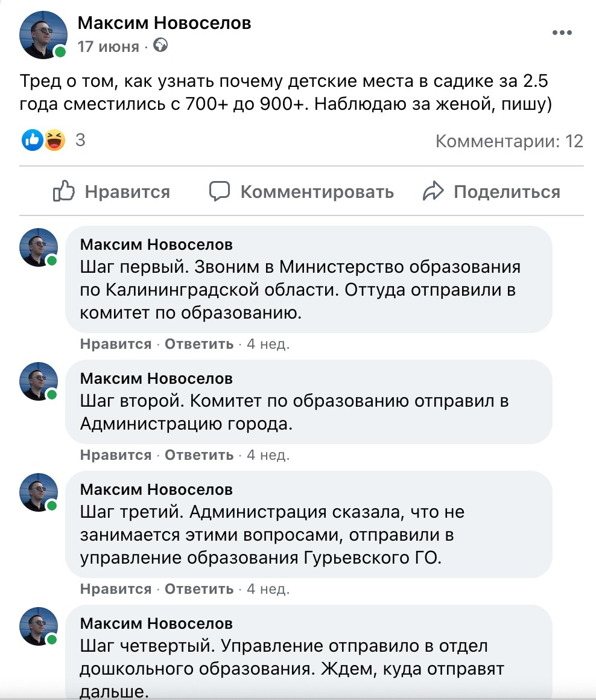Expand the Комментарии: 12 comments list
The height and width of the screenshot is (700, 596).
[510, 141]
